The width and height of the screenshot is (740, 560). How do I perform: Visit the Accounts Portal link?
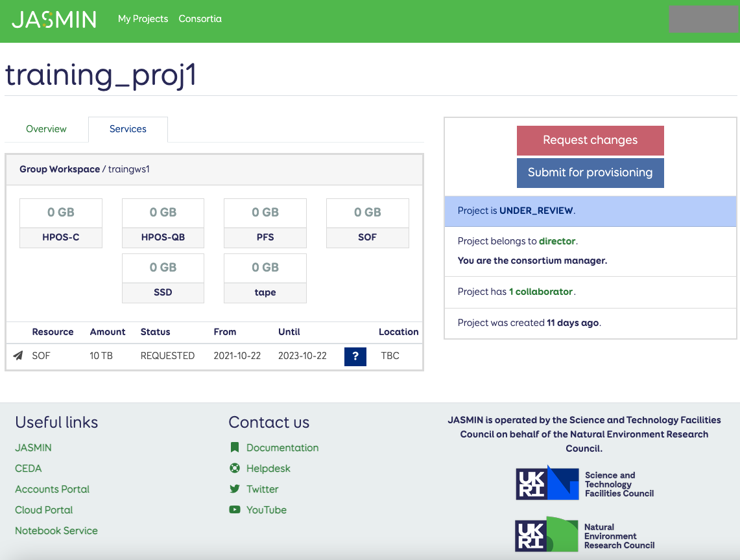52,489
